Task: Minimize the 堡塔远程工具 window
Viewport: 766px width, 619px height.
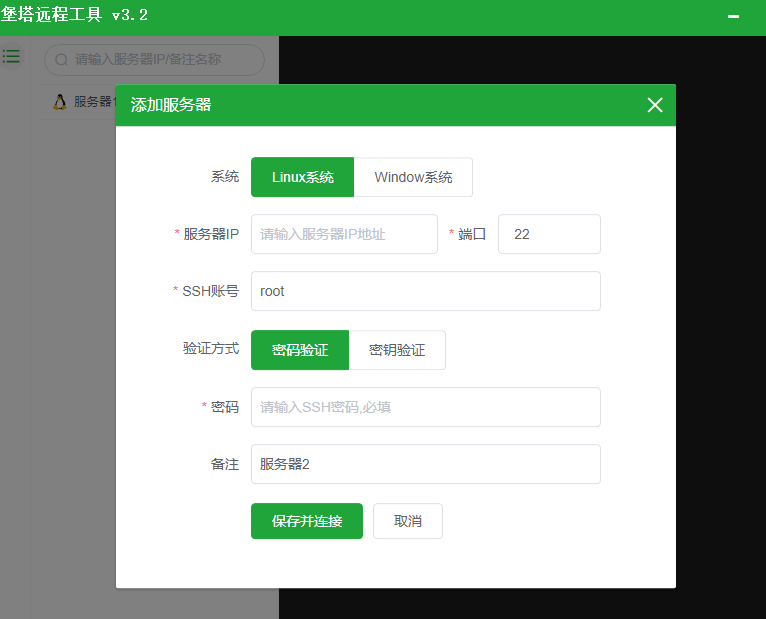Action: [733, 17]
